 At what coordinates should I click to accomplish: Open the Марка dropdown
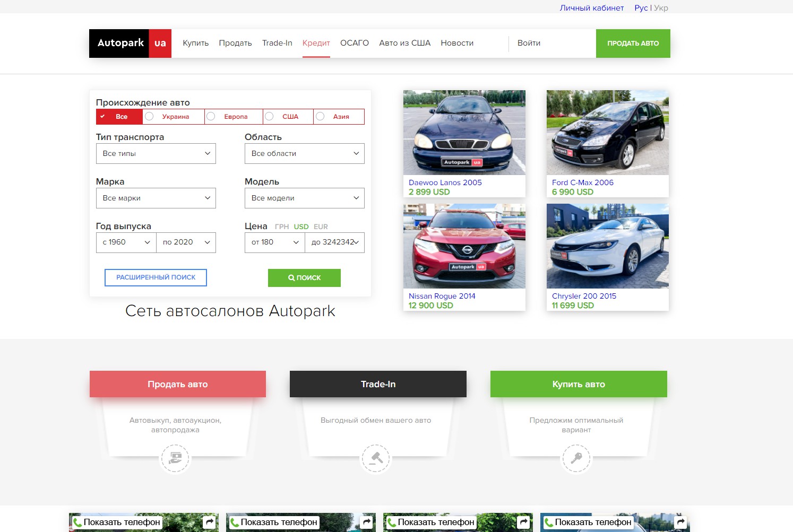[156, 198]
